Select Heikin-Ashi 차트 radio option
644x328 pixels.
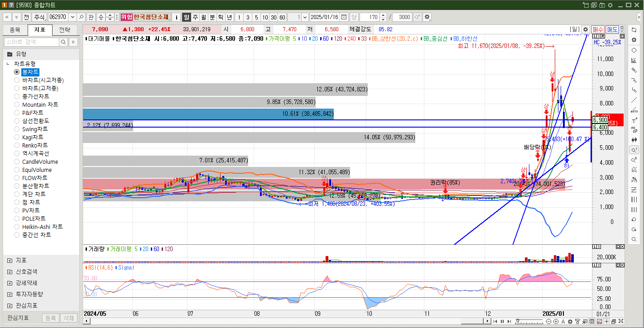(17, 227)
